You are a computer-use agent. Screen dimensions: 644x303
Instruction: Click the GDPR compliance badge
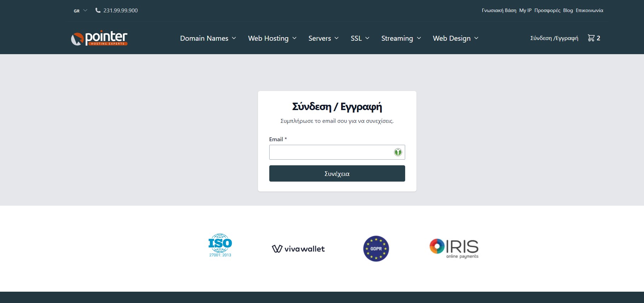pyautogui.click(x=376, y=249)
